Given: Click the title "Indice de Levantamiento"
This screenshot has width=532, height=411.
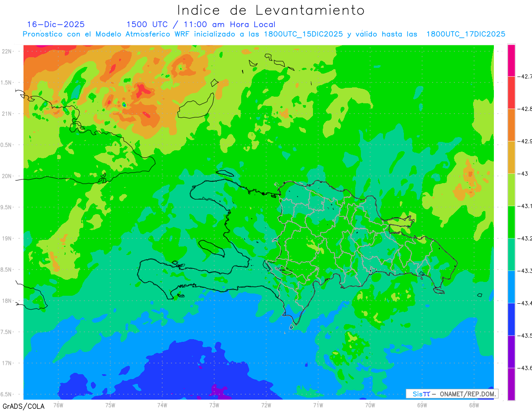Looking at the screenshot, I should coord(271,10).
